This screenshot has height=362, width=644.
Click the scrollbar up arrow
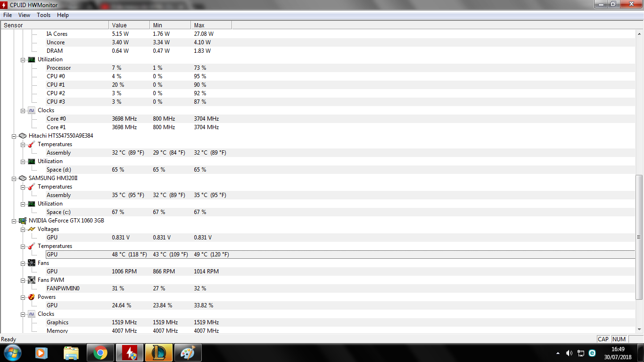coord(639,34)
